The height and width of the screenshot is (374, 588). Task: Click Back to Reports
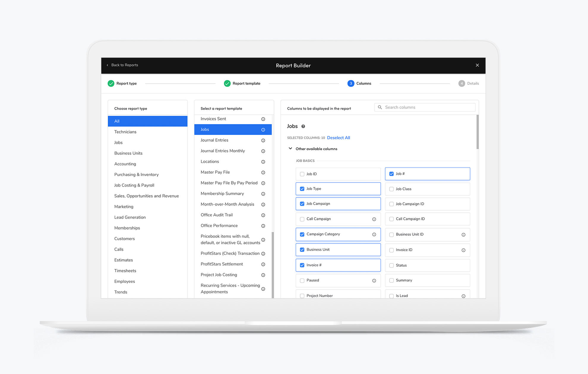pyautogui.click(x=124, y=65)
